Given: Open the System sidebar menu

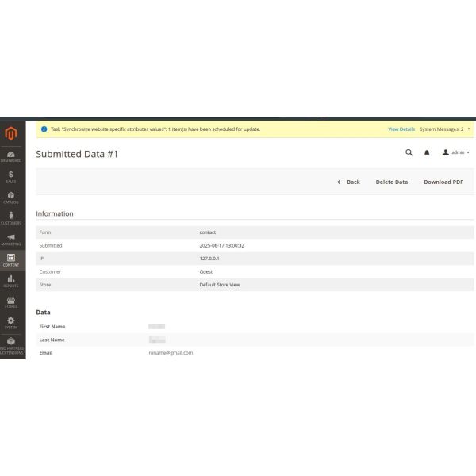Looking at the screenshot, I should tap(11, 323).
